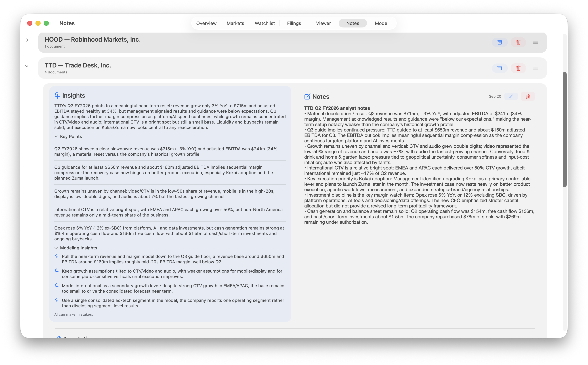Select the Notes tab

[x=352, y=23]
